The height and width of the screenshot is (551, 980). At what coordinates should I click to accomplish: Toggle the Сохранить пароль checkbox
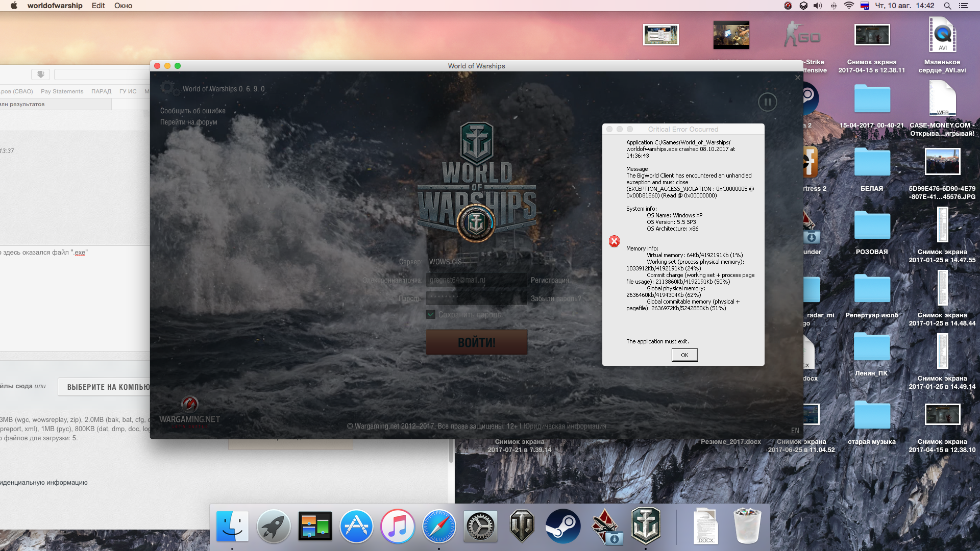point(431,315)
